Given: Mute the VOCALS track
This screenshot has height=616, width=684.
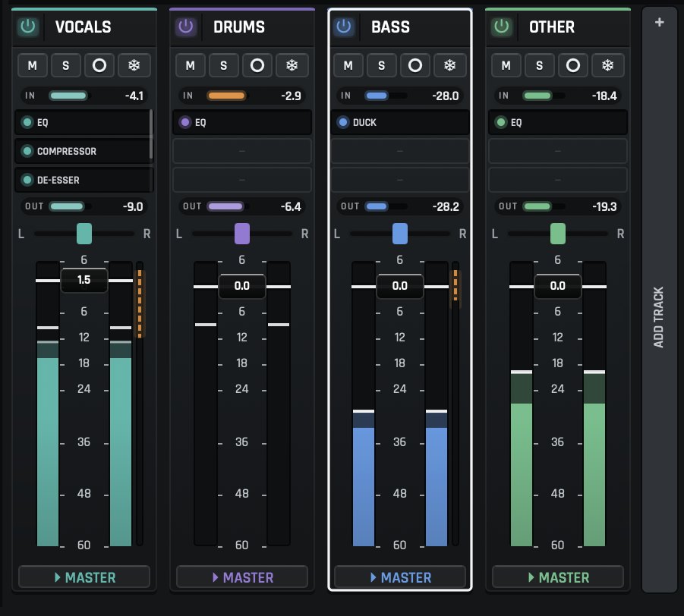Looking at the screenshot, I should (33, 65).
